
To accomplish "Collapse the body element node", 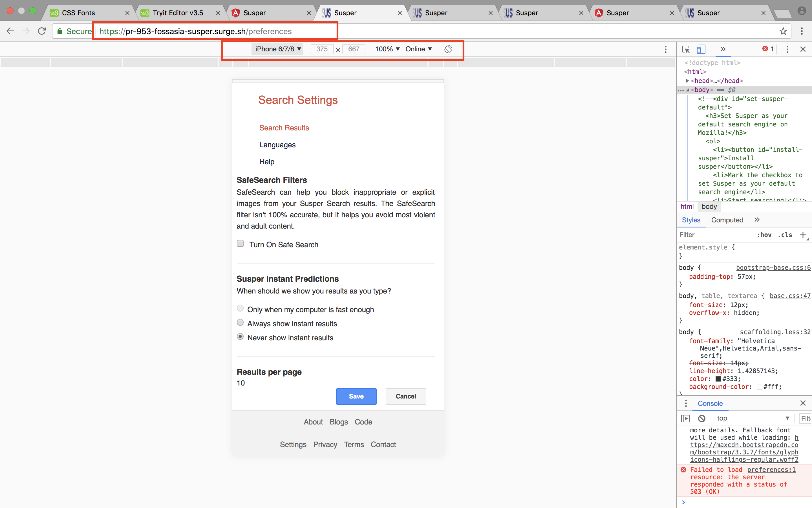I will coord(687,90).
